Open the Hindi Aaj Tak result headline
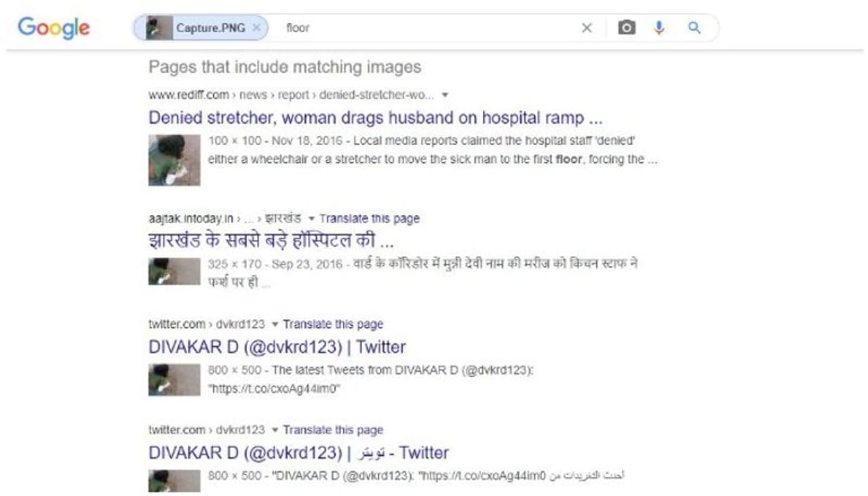This screenshot has width=868, height=496. pyautogui.click(x=271, y=240)
